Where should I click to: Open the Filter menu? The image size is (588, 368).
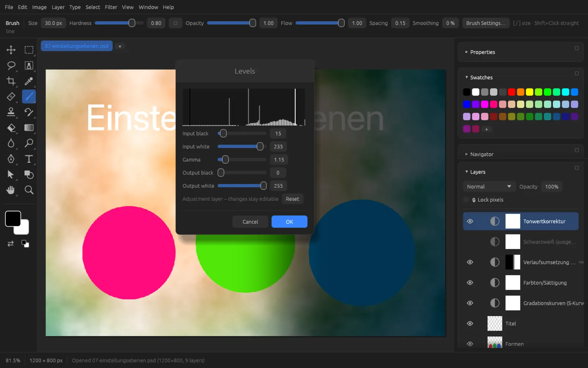pos(111,7)
